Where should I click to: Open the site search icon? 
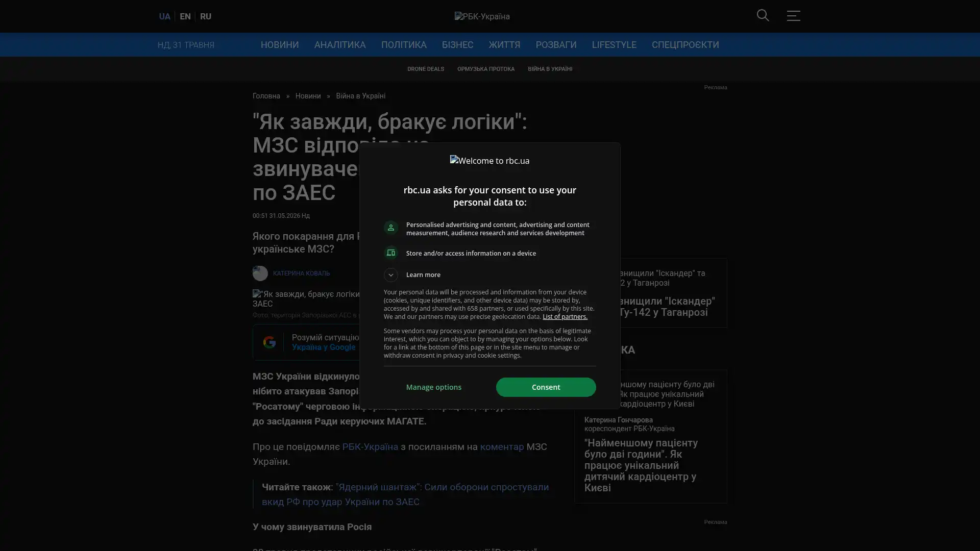tap(763, 16)
